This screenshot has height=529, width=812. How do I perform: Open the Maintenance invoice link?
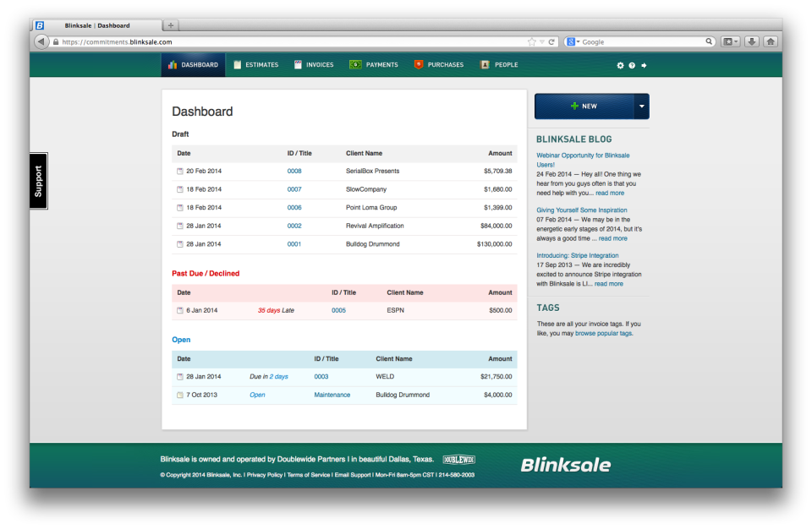coord(332,395)
